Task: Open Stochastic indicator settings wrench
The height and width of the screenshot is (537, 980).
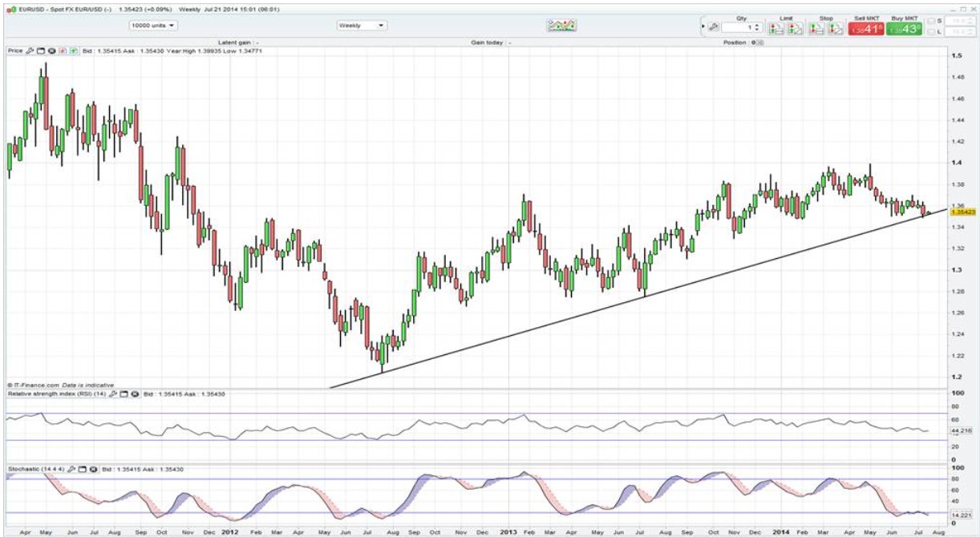Action: click(73, 467)
